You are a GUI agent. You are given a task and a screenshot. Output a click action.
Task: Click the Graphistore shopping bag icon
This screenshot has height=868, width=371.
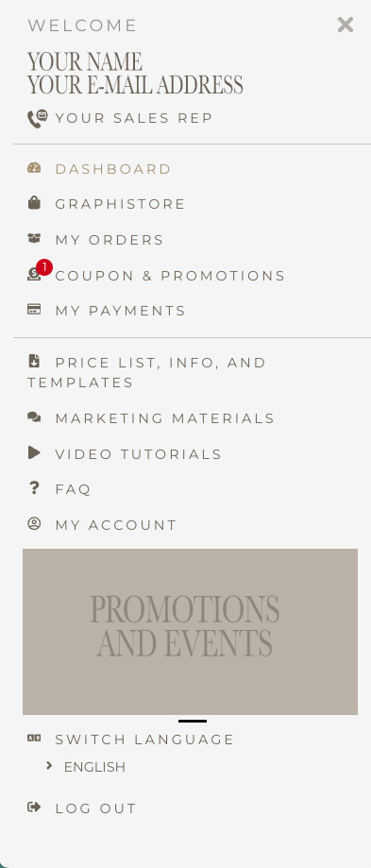coord(34,203)
